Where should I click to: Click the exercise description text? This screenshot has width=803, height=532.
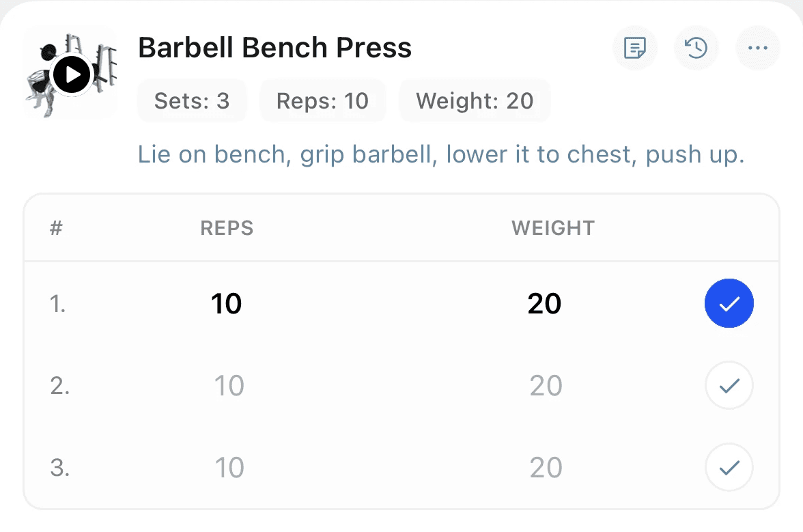(x=441, y=154)
